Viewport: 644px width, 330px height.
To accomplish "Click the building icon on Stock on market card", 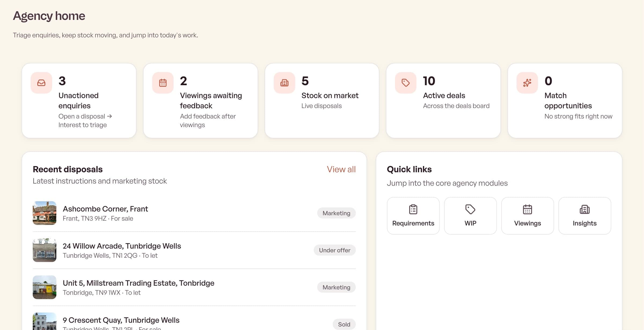I will click(284, 83).
